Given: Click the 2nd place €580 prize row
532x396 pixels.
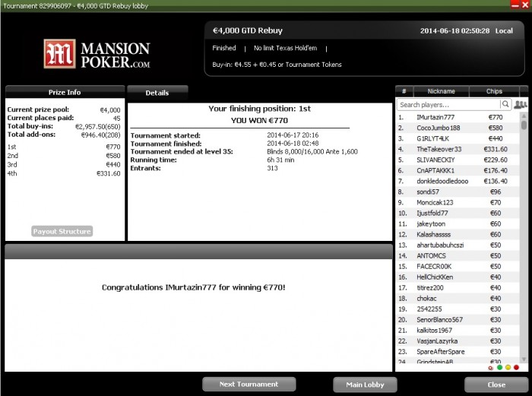Looking at the screenshot, I should (64, 156).
